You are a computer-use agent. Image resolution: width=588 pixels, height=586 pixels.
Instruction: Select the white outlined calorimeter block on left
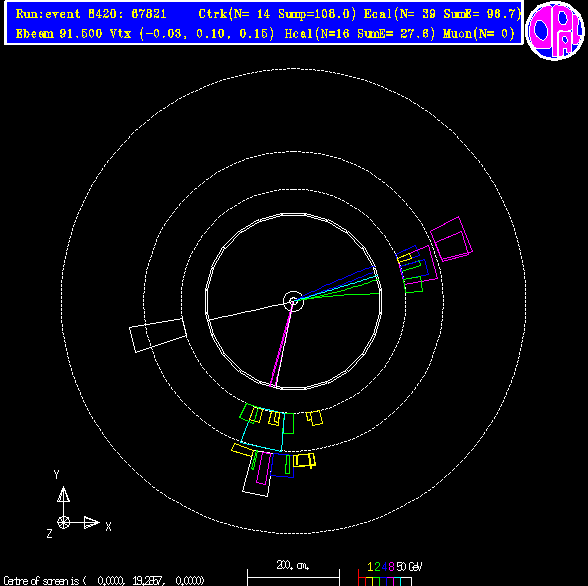pyautogui.click(x=158, y=336)
